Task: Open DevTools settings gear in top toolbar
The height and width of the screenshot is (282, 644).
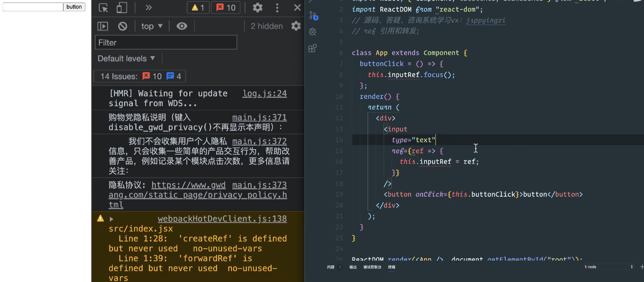Action: tap(257, 8)
